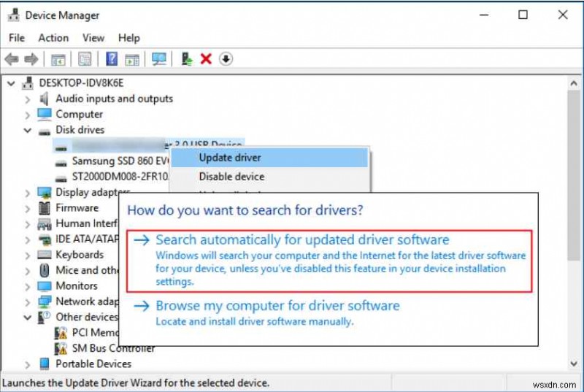Click the red X Uninstall device icon

[206, 59]
